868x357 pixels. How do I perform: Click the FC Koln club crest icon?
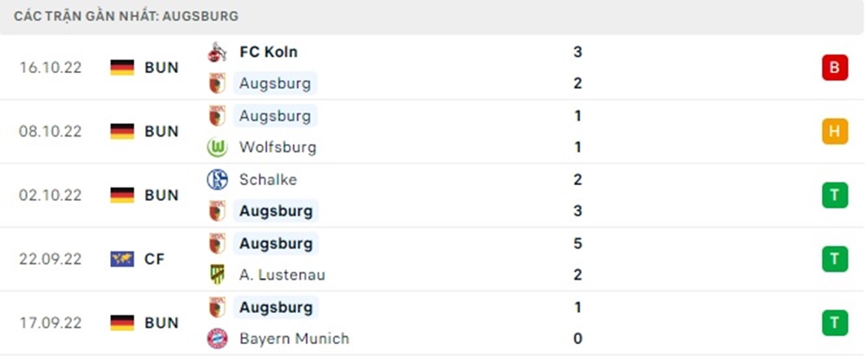216,52
